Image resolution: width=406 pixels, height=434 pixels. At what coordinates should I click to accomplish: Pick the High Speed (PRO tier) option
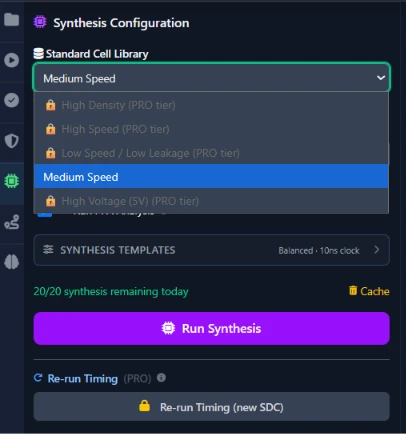tap(211, 129)
